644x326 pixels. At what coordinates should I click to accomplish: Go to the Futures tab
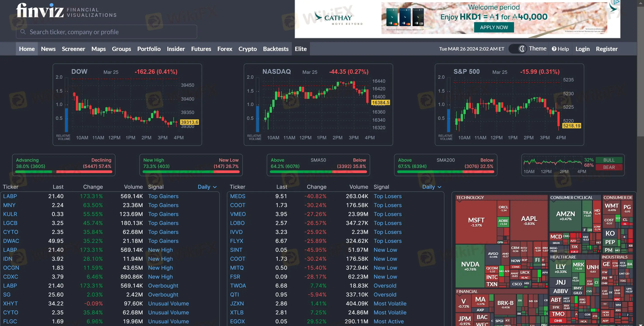click(201, 49)
